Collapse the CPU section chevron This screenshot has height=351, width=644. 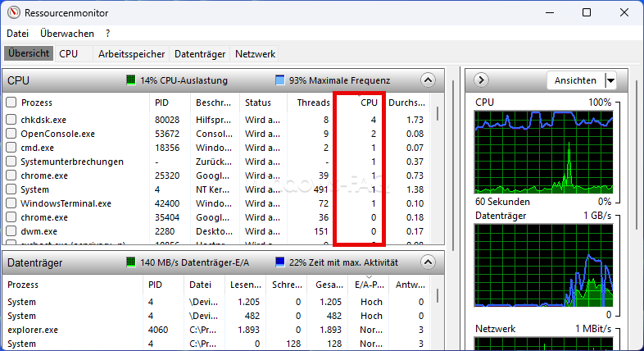pyautogui.click(x=428, y=80)
